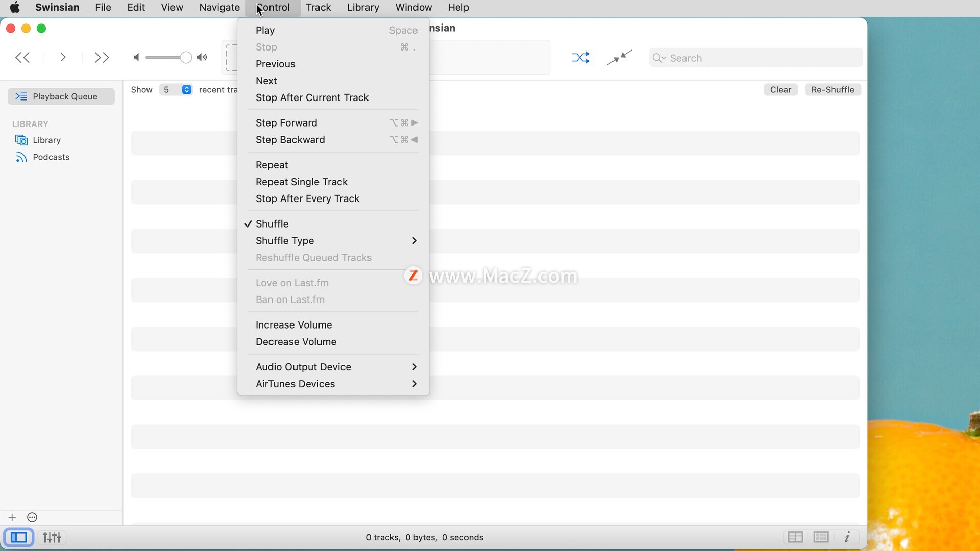Click the play triangle toolbar button
Viewport: 980px width, 551px height.
click(63, 57)
